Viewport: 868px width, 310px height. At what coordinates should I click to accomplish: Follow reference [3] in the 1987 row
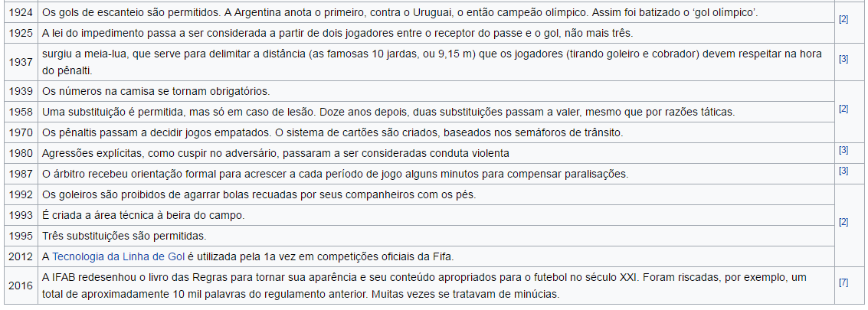tap(843, 171)
